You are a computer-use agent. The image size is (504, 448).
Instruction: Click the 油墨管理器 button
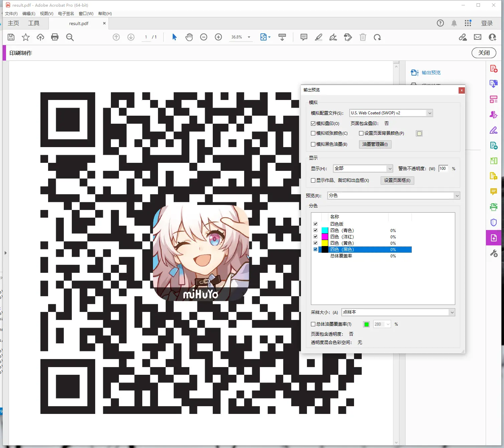coord(375,144)
